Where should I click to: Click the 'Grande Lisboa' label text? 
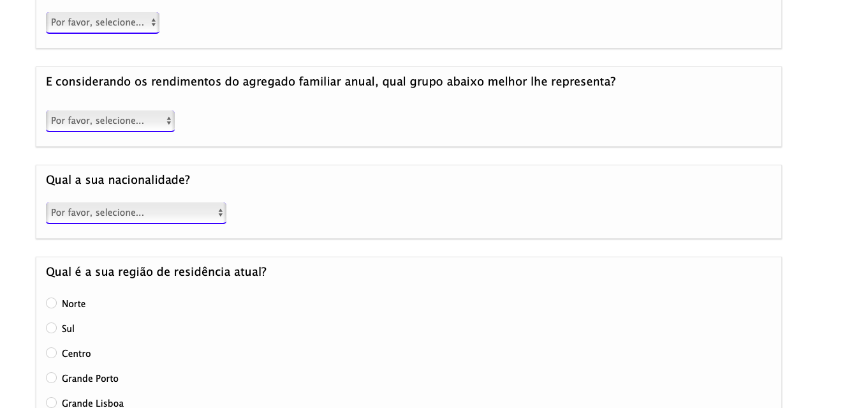[x=92, y=403]
